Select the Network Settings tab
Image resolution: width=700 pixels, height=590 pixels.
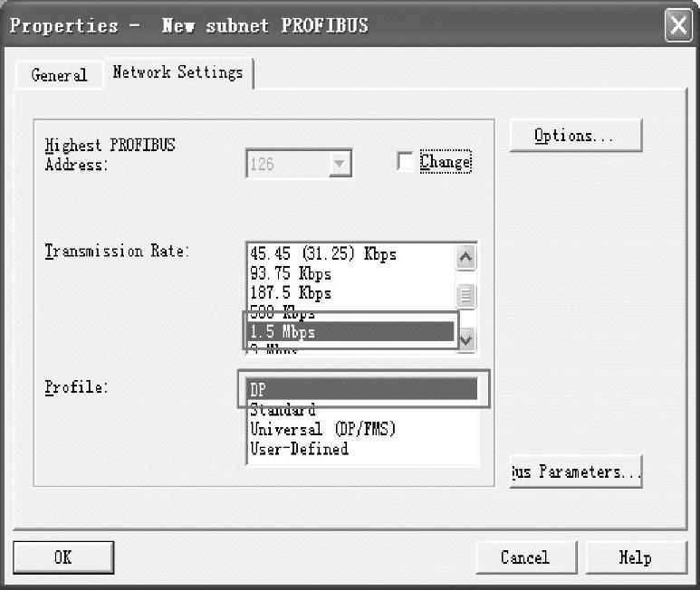[178, 72]
